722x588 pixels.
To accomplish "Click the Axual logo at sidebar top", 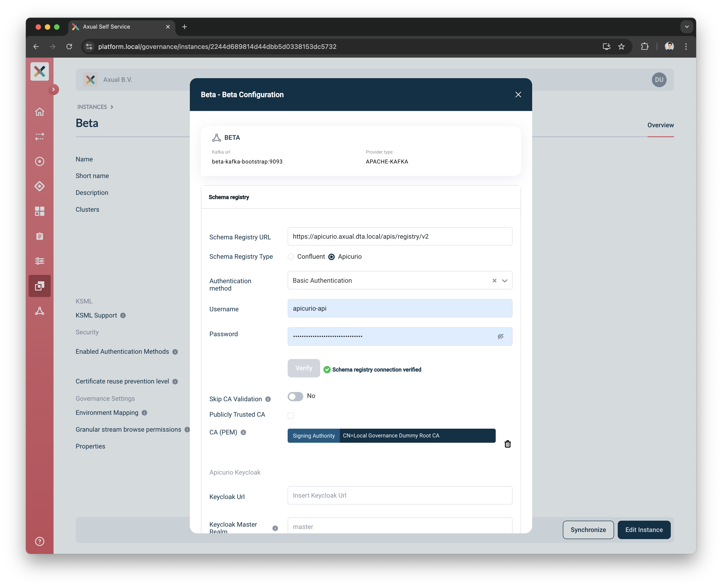I will click(40, 71).
